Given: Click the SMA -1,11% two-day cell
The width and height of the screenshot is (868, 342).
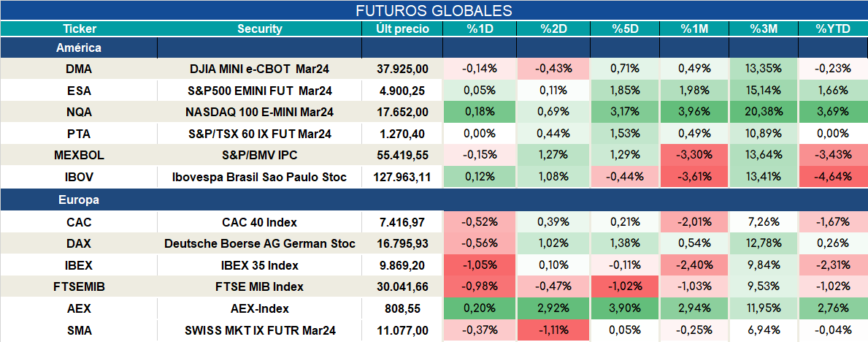Looking at the screenshot, I should coord(553,331).
